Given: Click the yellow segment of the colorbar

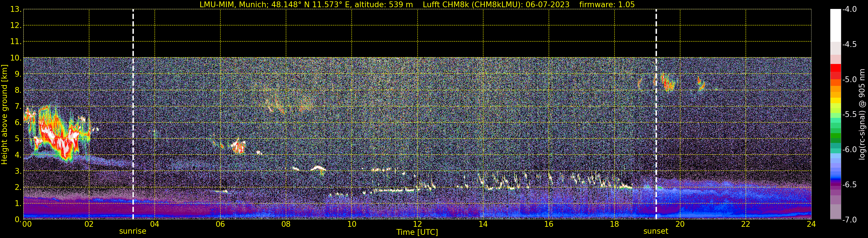Looking at the screenshot, I should 835,101.
